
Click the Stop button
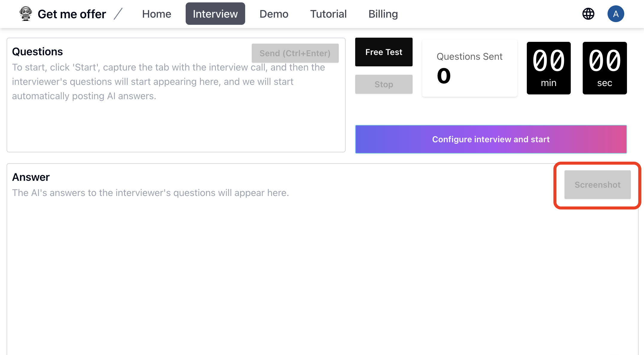point(384,84)
